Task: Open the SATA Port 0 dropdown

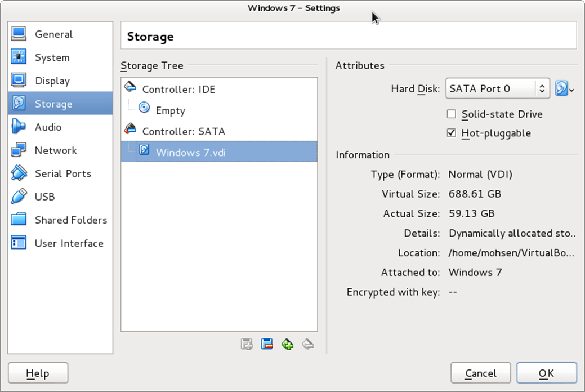Action: click(497, 88)
